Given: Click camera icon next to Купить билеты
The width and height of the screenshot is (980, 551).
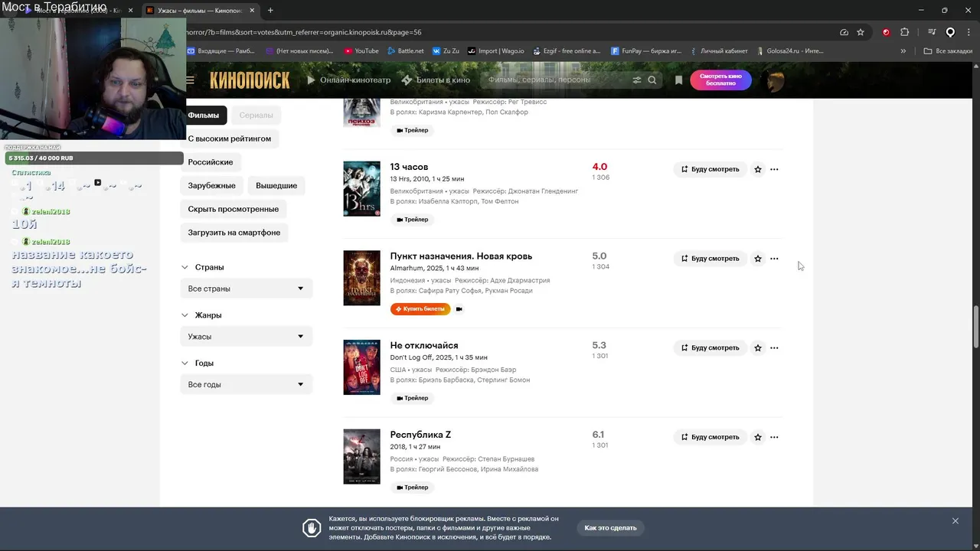Looking at the screenshot, I should click(459, 309).
